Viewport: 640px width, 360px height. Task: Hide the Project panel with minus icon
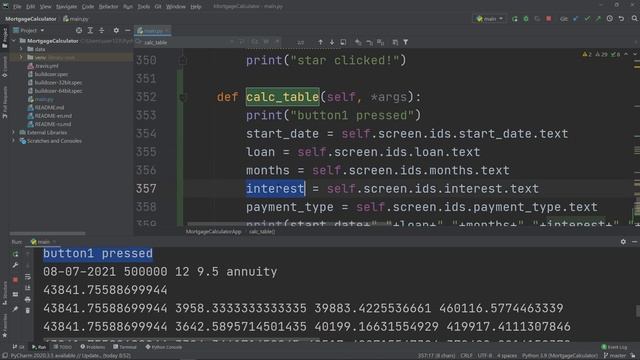point(128,31)
